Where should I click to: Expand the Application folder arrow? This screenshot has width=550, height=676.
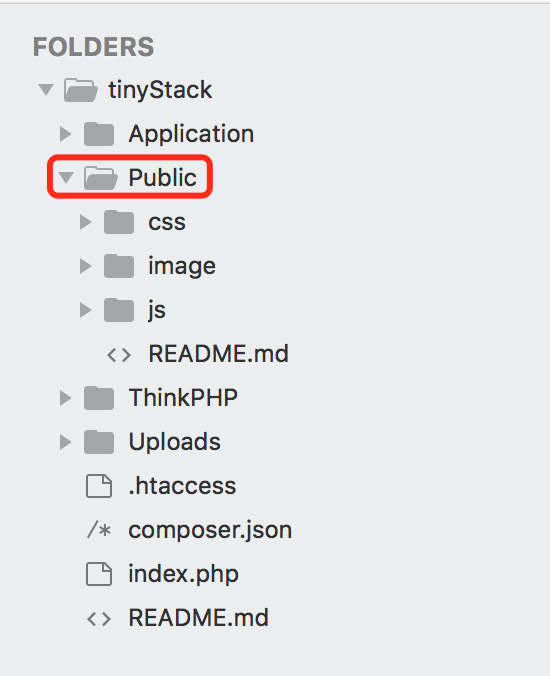tap(66, 134)
